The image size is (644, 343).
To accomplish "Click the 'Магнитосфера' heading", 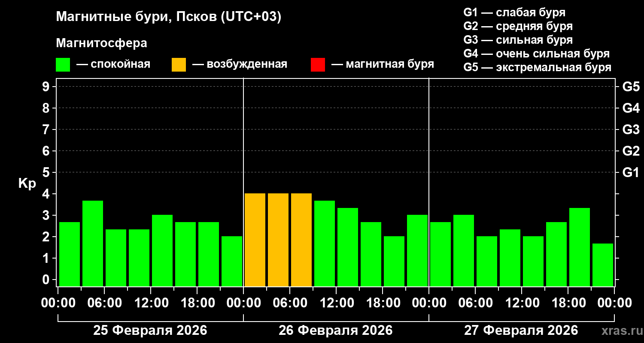I will click(x=101, y=43).
